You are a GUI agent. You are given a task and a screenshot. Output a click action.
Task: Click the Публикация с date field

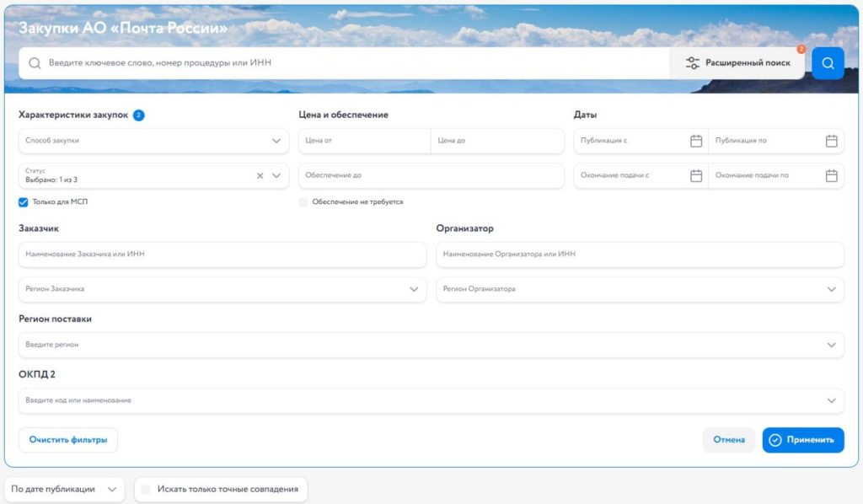(x=641, y=141)
